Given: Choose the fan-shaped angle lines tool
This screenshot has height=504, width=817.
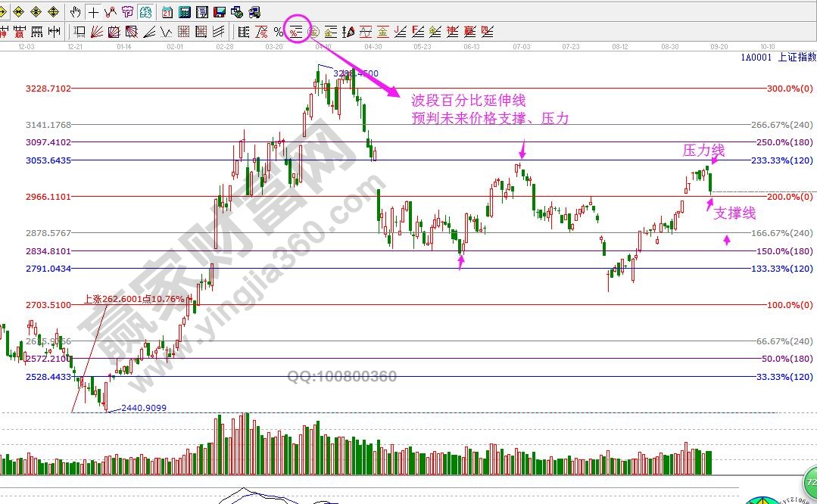Looking at the screenshot, I should [97, 32].
